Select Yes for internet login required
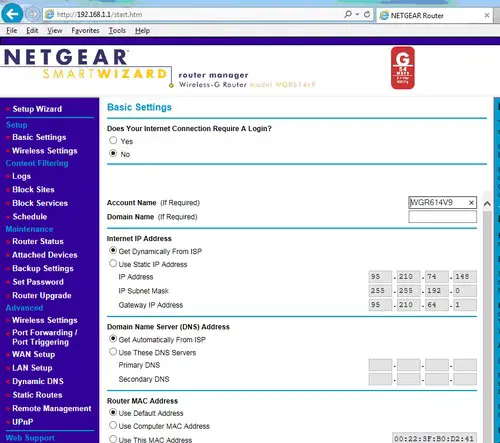 pyautogui.click(x=113, y=140)
